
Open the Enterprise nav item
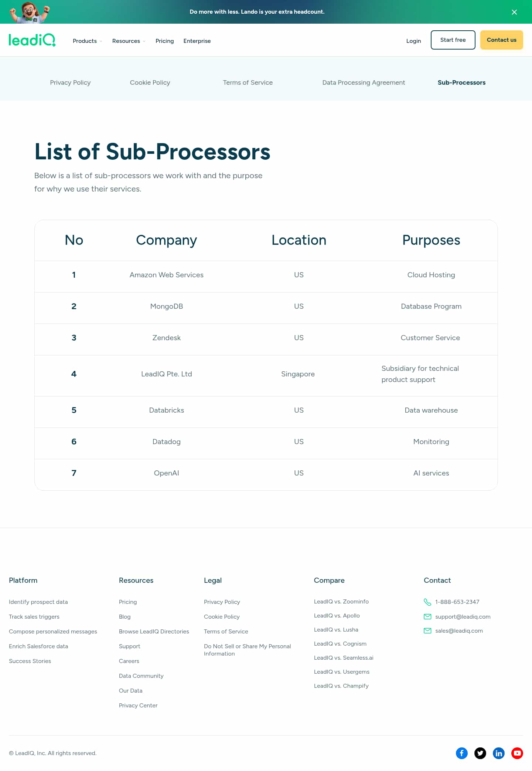coord(197,41)
